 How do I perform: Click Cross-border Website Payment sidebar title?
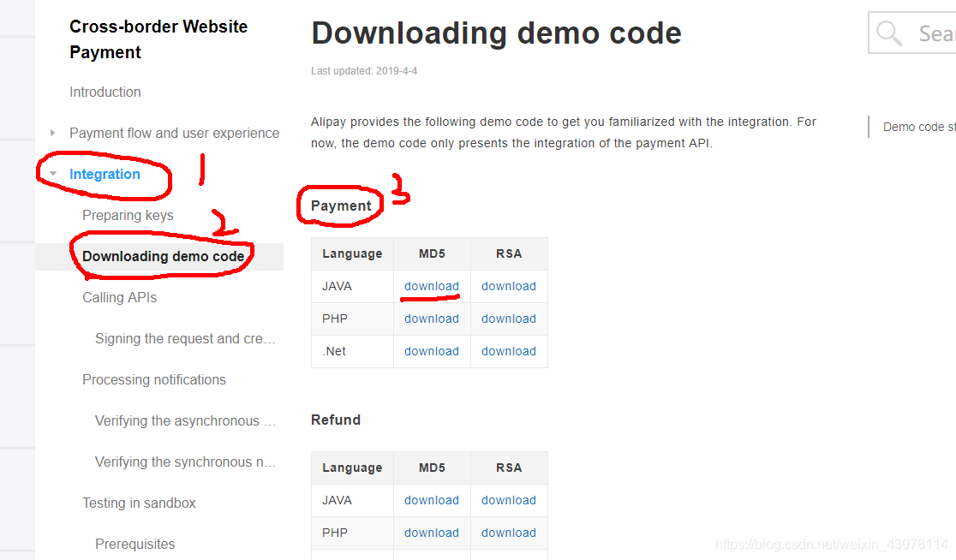coord(158,39)
